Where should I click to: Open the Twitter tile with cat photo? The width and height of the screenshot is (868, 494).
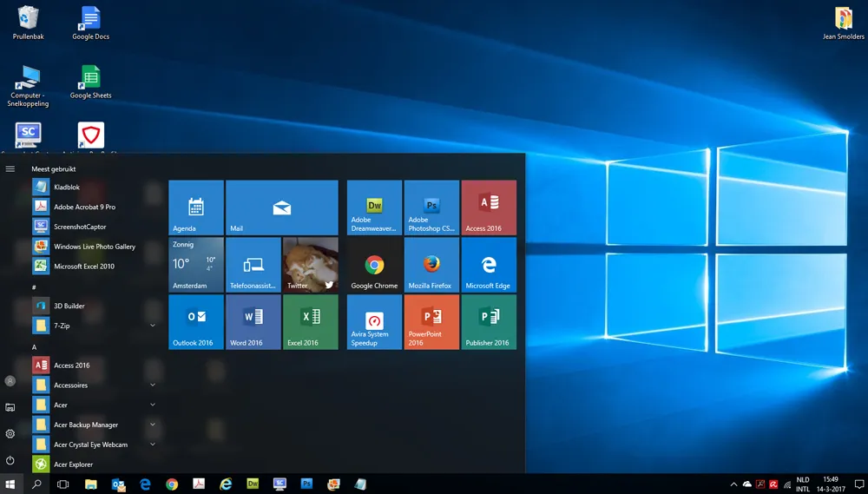coord(311,265)
